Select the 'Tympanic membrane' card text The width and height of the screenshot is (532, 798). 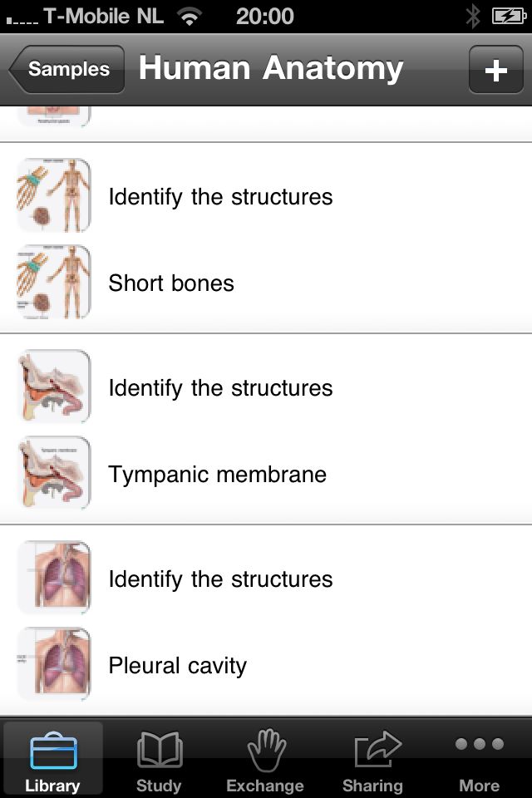click(x=217, y=475)
